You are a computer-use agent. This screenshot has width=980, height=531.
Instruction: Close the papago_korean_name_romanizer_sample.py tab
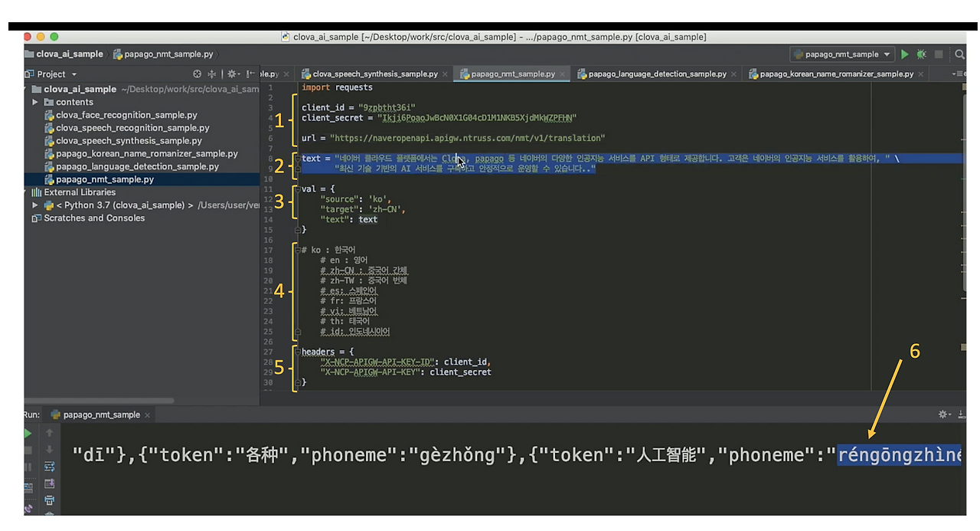[x=921, y=74]
